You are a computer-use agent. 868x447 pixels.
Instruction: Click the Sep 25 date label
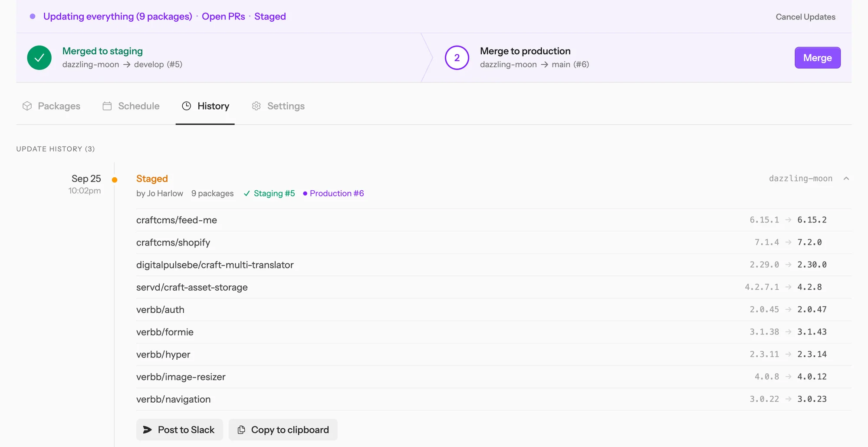coord(86,179)
